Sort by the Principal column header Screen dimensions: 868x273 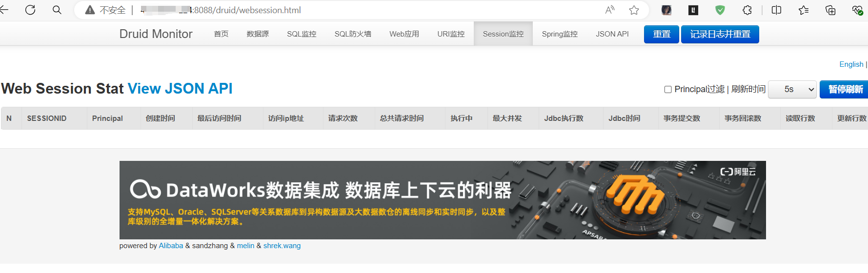pyautogui.click(x=114, y=118)
